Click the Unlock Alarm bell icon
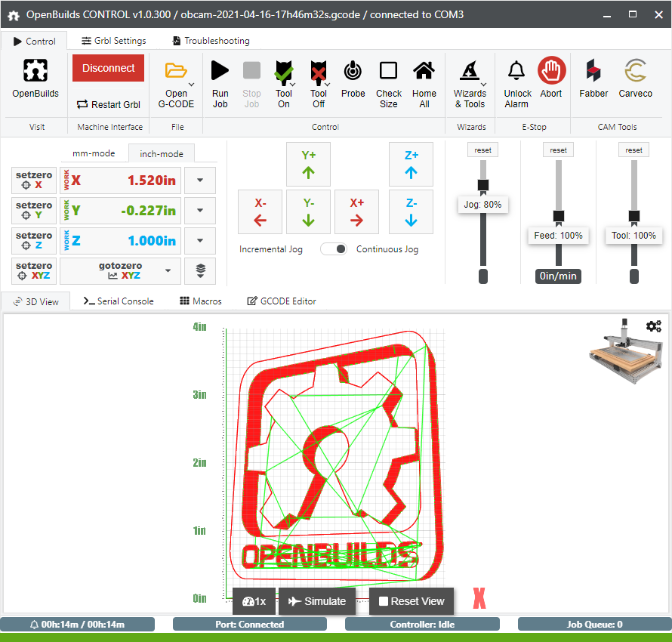 point(517,72)
